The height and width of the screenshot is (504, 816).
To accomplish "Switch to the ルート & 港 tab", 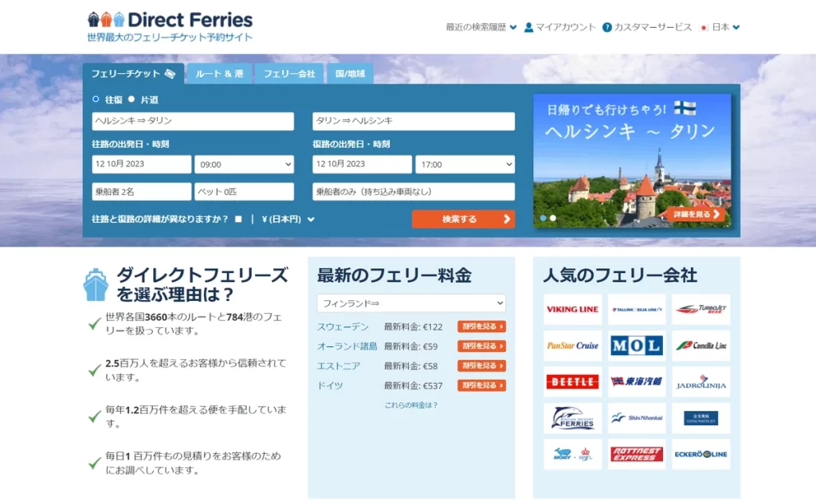I will (x=219, y=74).
